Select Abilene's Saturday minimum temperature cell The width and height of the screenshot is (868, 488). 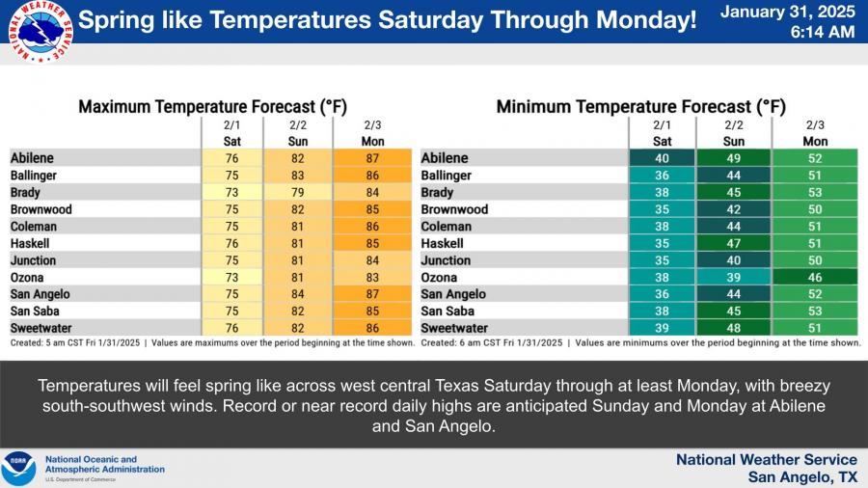(662, 158)
